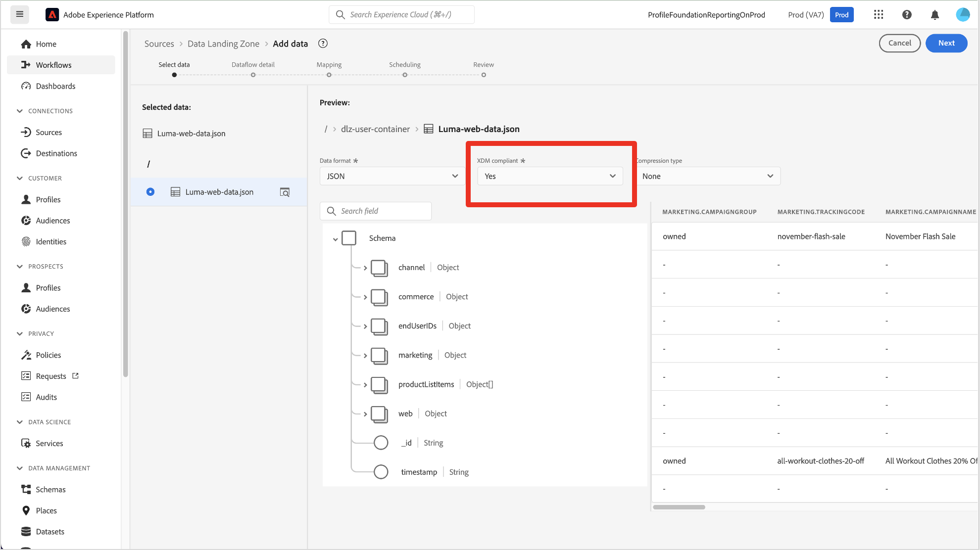Click the Search Experience Cloud box
980x550 pixels.
pyautogui.click(x=401, y=14)
